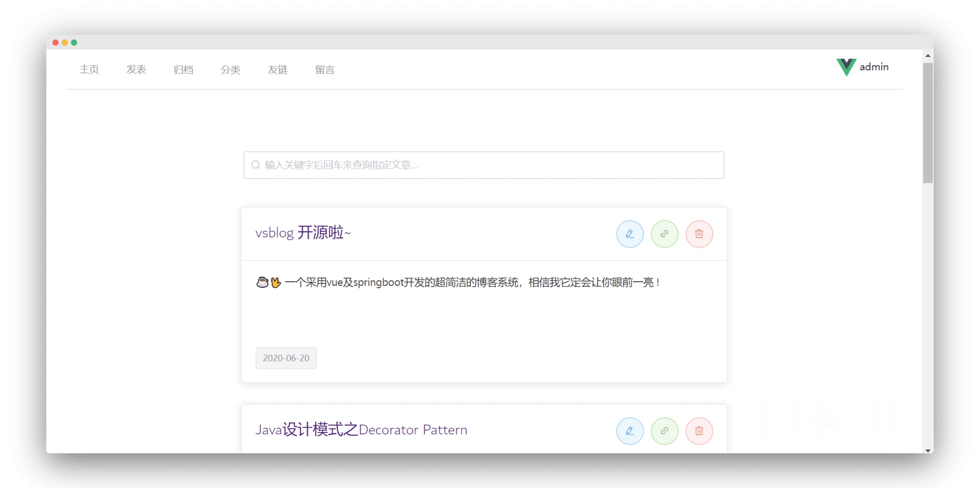The image size is (980, 488).
Task: Edit the Java Decorator Pattern post
Action: click(x=630, y=431)
